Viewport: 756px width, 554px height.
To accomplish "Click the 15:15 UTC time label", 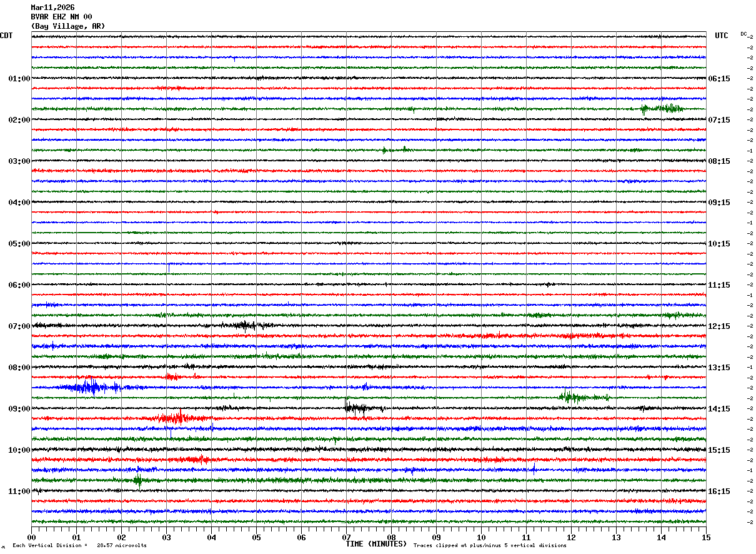I will tap(719, 450).
